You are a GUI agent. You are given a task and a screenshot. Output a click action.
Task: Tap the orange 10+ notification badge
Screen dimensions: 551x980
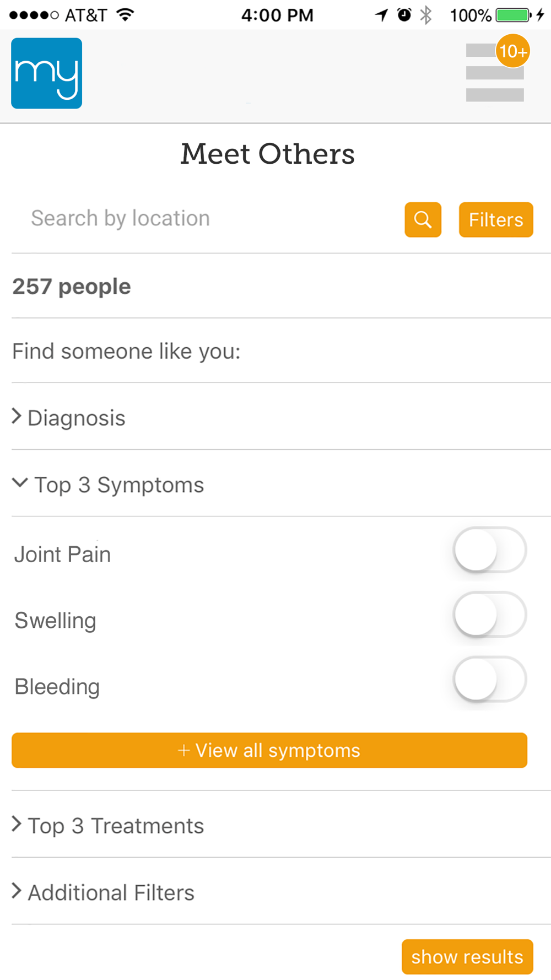513,51
